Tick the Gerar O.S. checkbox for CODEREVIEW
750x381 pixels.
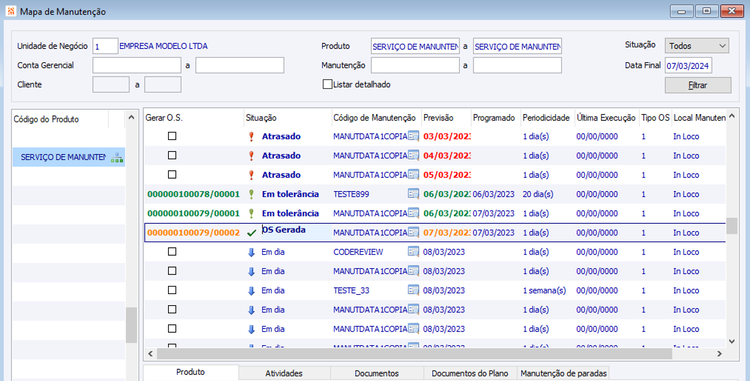click(x=172, y=251)
